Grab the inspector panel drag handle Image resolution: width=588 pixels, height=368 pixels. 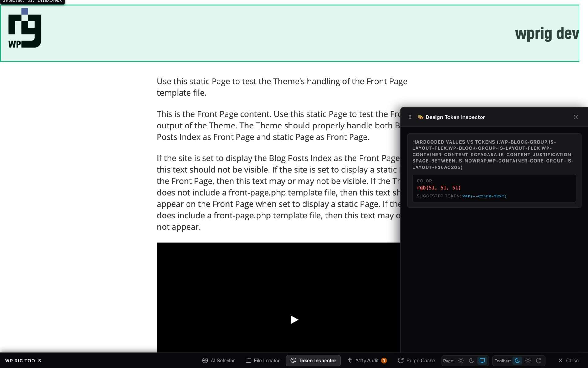tap(410, 117)
